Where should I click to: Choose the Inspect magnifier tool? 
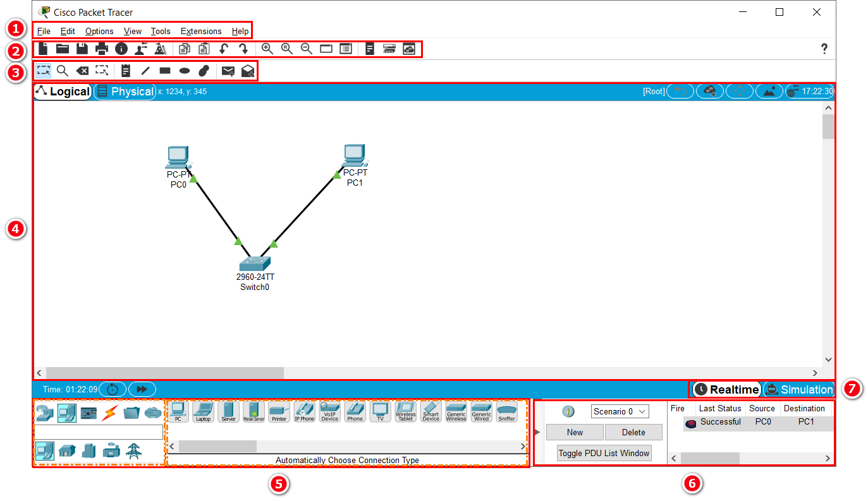pos(63,71)
